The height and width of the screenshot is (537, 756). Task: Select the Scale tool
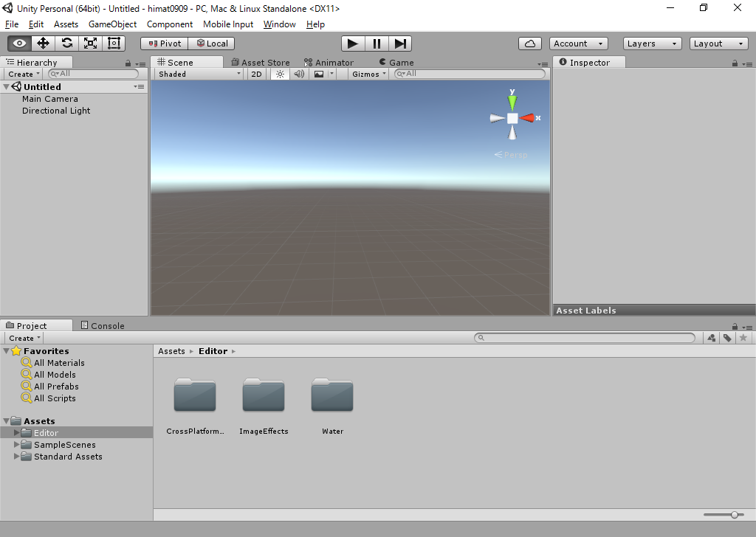[x=90, y=44]
